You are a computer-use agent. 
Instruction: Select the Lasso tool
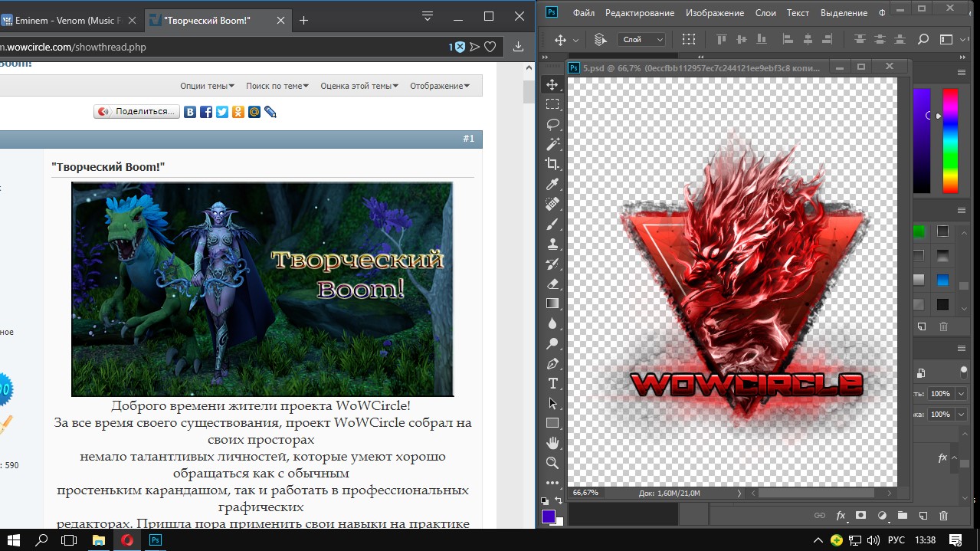pyautogui.click(x=552, y=124)
